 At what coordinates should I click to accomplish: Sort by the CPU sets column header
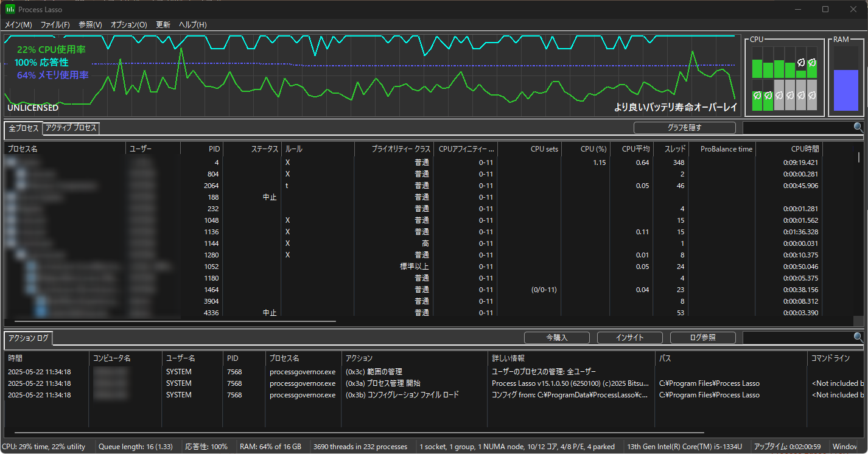[530, 148]
